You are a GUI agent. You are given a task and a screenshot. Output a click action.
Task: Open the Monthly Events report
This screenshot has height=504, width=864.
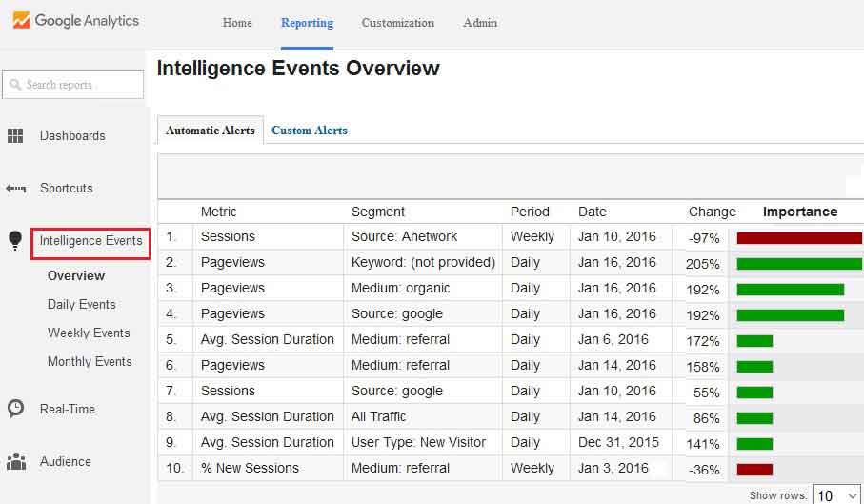pos(90,362)
